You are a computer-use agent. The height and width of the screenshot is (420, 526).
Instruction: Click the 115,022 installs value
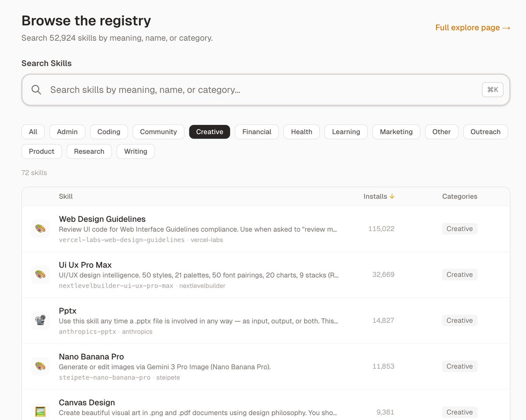381,229
